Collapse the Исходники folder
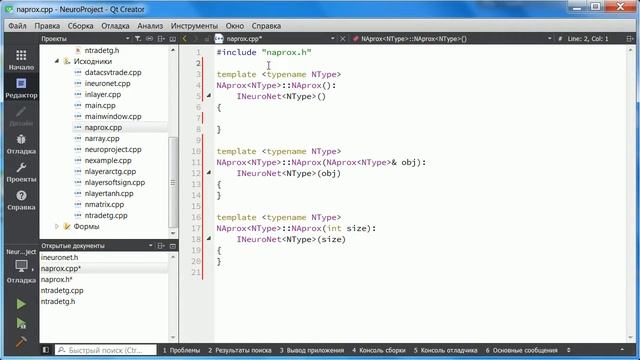 tap(57, 61)
